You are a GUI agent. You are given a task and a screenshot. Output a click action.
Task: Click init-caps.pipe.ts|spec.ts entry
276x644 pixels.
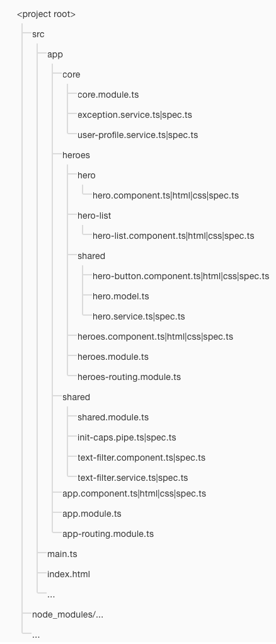tap(127, 437)
